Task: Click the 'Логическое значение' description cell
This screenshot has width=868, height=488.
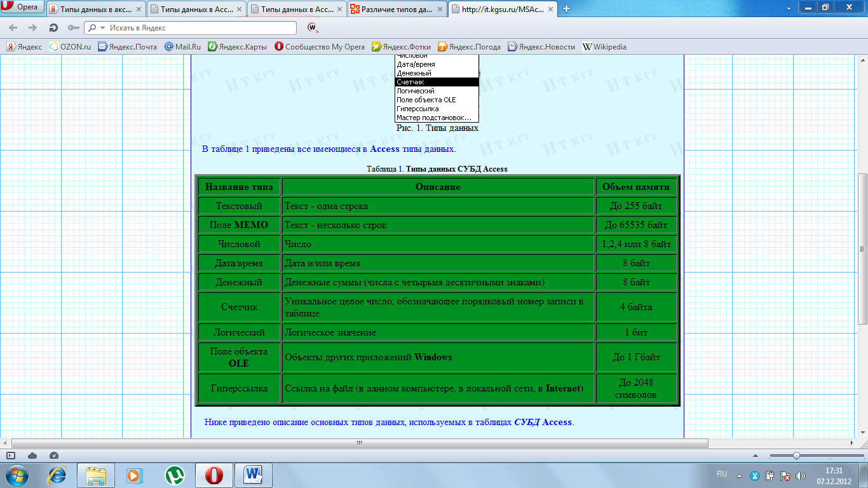Action: [x=438, y=332]
